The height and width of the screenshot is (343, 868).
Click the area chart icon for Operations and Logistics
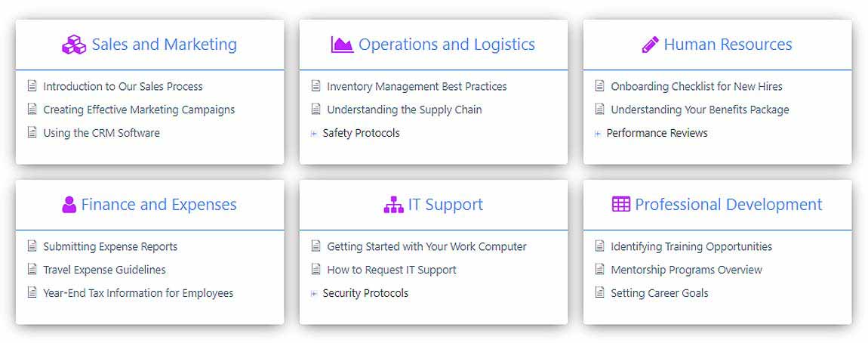click(x=342, y=45)
